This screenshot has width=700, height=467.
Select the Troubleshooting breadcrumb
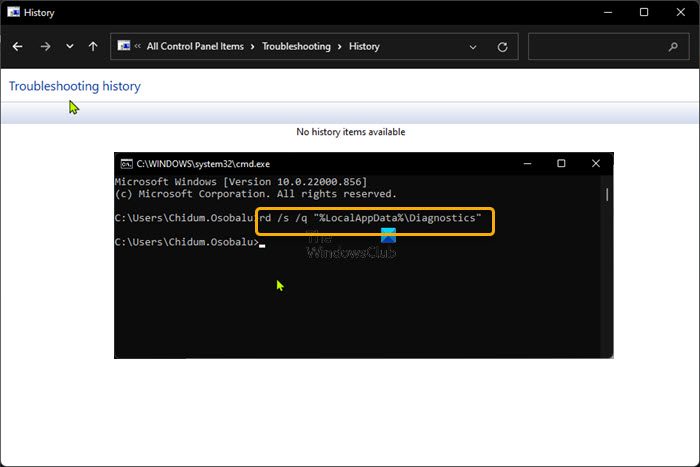[x=296, y=46]
